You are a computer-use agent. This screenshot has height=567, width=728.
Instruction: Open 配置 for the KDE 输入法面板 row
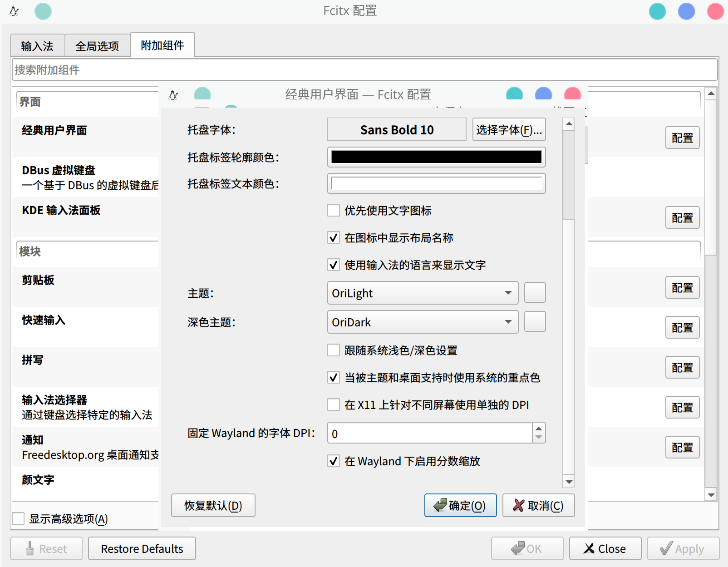coord(683,217)
